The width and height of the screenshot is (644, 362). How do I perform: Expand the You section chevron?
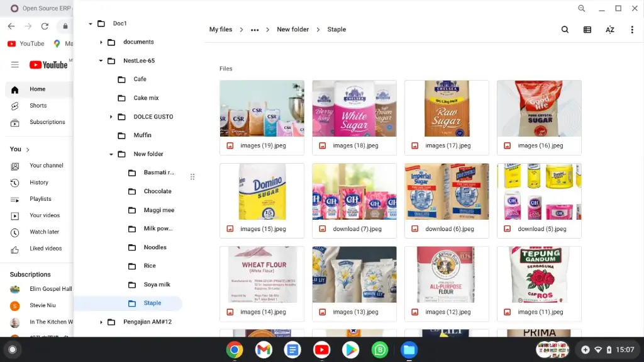28,150
